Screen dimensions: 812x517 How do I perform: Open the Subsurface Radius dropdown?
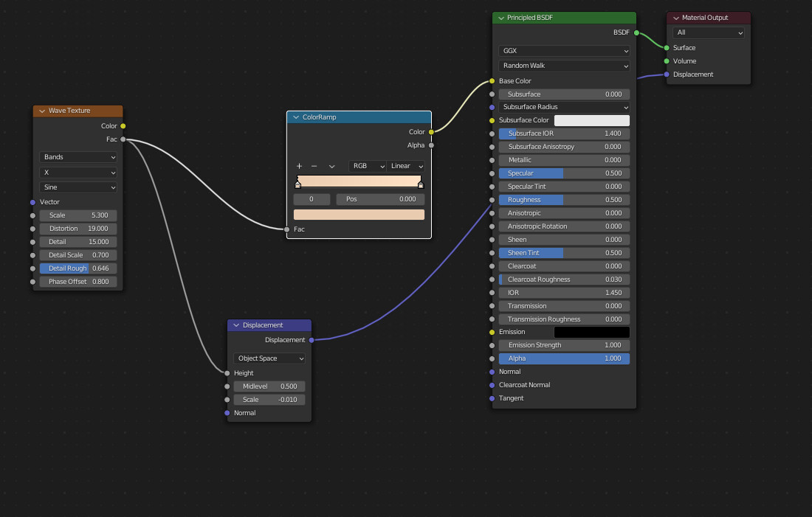[564, 107]
